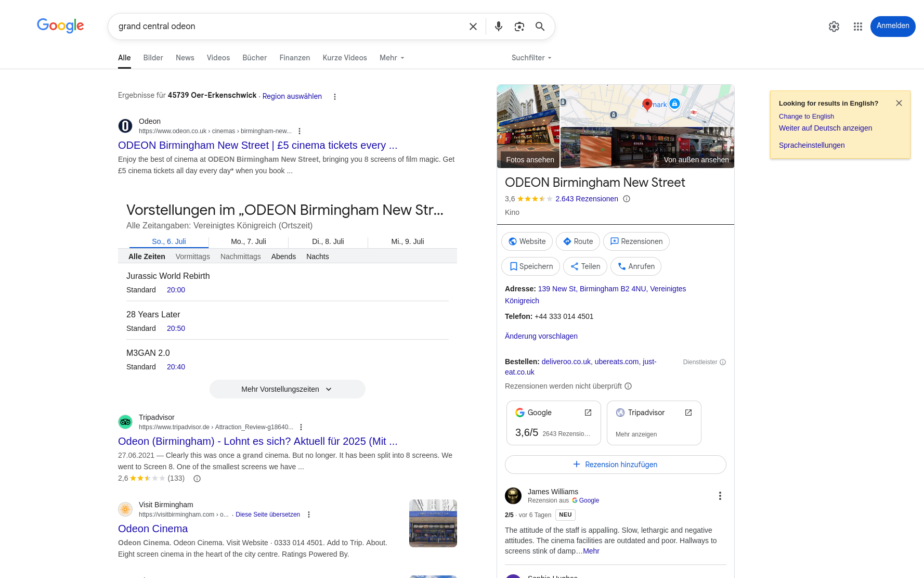This screenshot has width=924, height=578.
Task: Open more options for Odeon result
Action: 300,131
